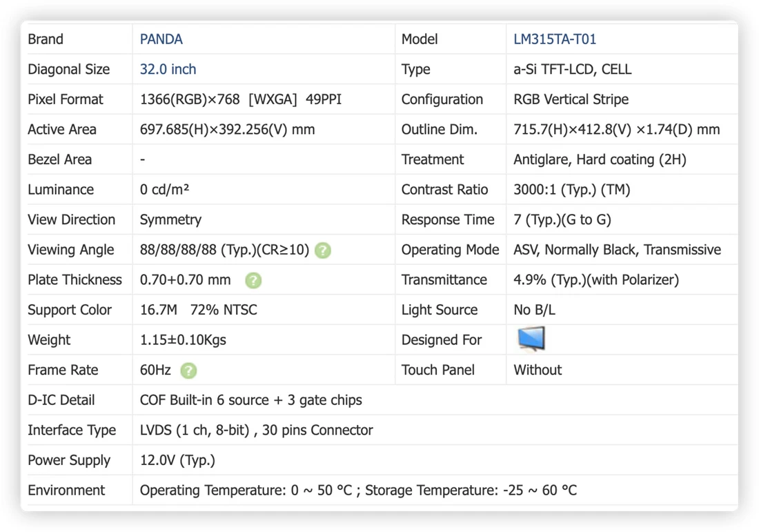This screenshot has height=532, width=759.
Task: Click the Plate Thickness help icon
Action: point(253,280)
